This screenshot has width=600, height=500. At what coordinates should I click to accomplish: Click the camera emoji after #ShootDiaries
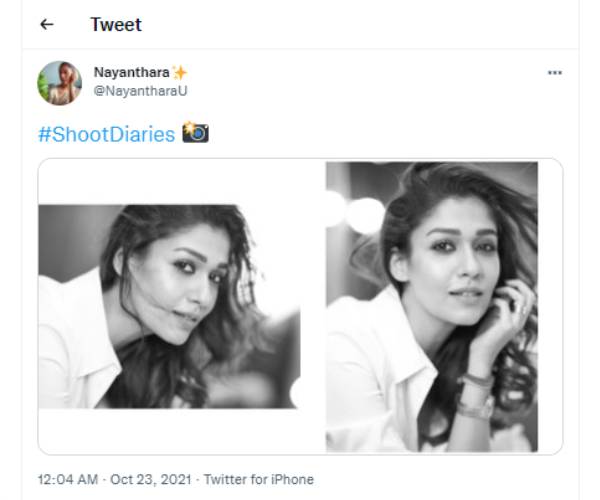[195, 133]
